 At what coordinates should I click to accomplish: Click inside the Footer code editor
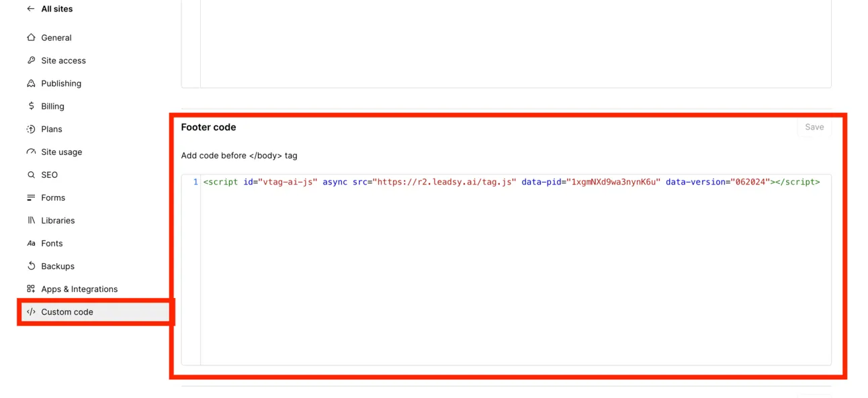(515, 270)
